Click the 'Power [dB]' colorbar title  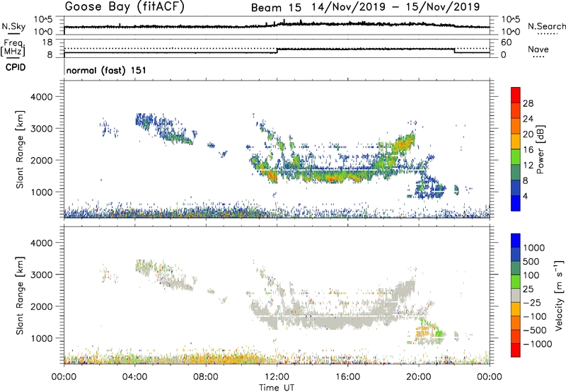tap(541, 149)
